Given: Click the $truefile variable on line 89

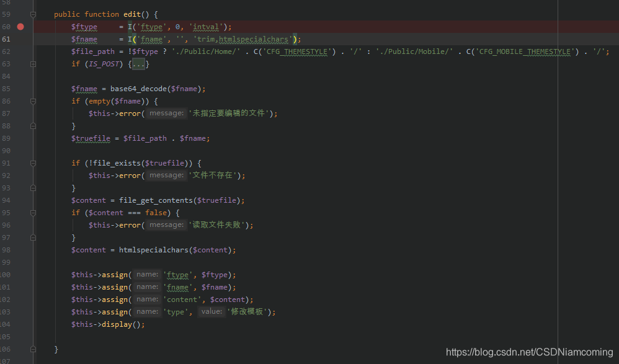Looking at the screenshot, I should [91, 138].
